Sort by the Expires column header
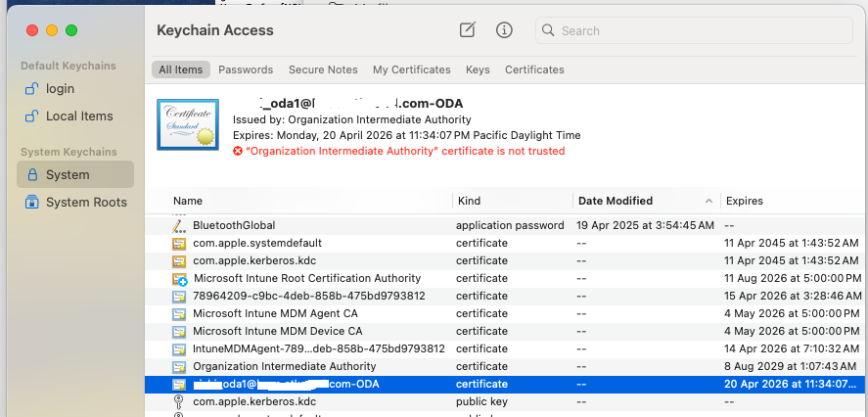Screen dimensions: 868x417 click(745, 201)
